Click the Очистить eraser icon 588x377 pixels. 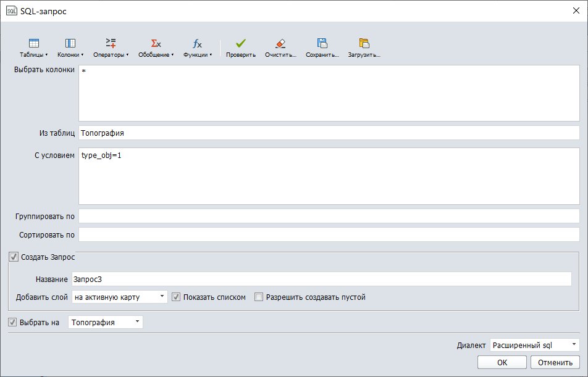click(280, 44)
